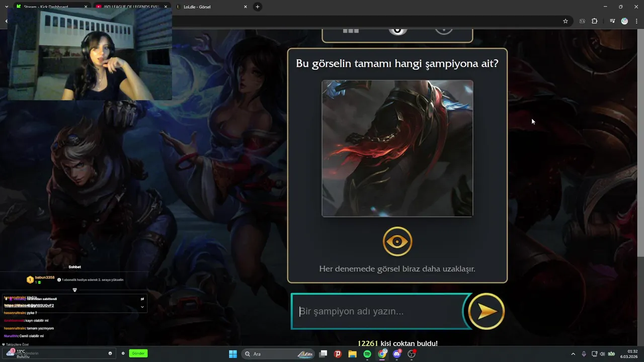
Task: Open the tab search dropdown
Action: click(6, 7)
